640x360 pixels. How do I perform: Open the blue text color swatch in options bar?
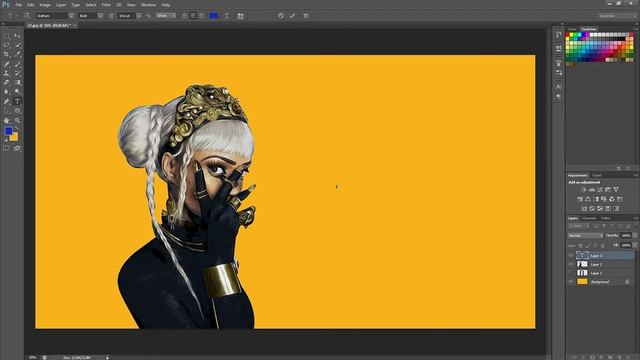click(x=213, y=16)
